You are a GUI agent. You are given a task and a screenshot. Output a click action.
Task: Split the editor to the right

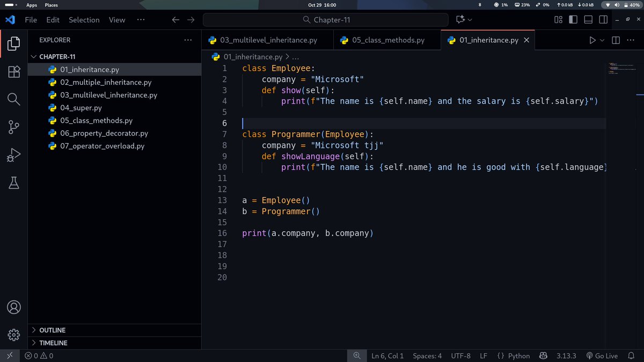(x=616, y=40)
